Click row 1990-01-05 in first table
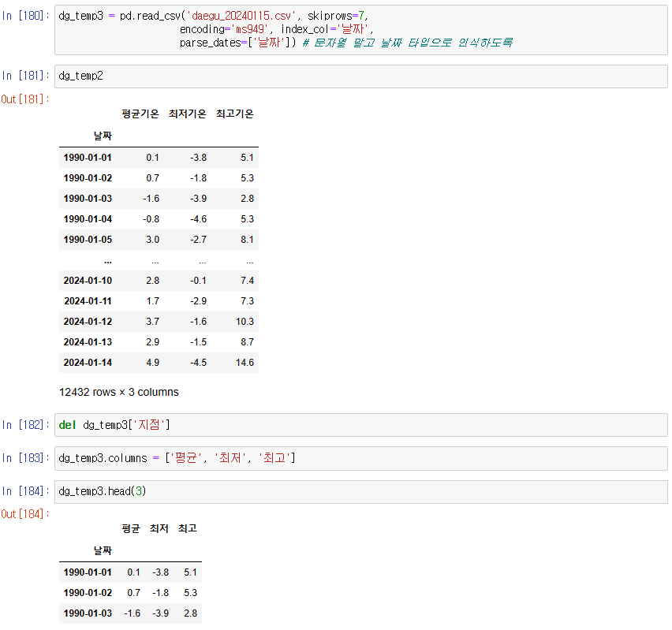Image resolution: width=672 pixels, height=630 pixels. tap(159, 240)
